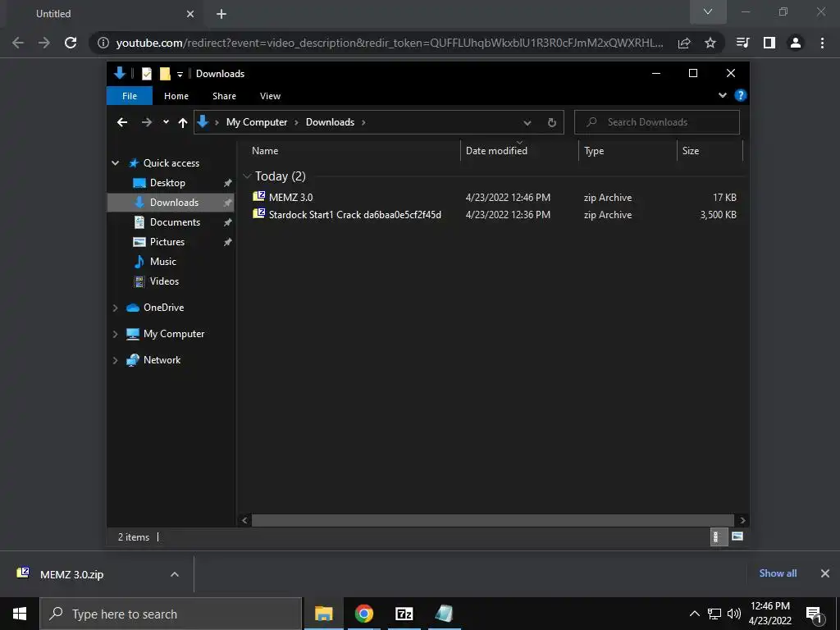The image size is (840, 630).
Task: Open Customize Quick Access Toolbar dropdown
Action: click(180, 74)
